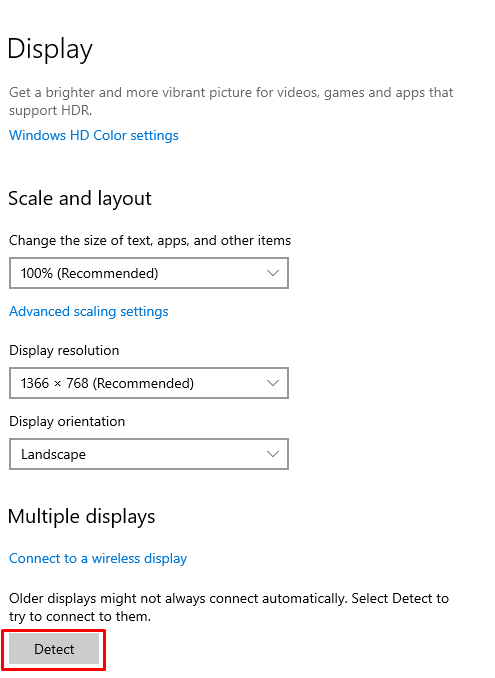
Task: Click the '100% (Recommended)' value text
Action: [x=90, y=273]
